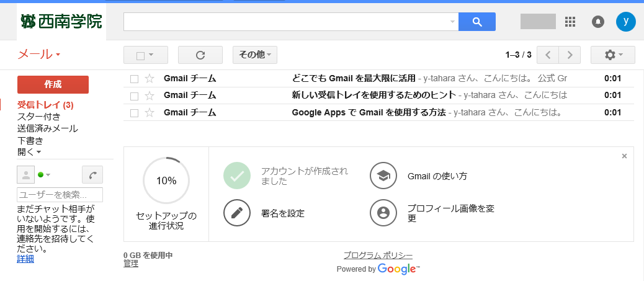Open the select-all dropdown arrow
The height and width of the screenshot is (281, 644).
point(151,55)
